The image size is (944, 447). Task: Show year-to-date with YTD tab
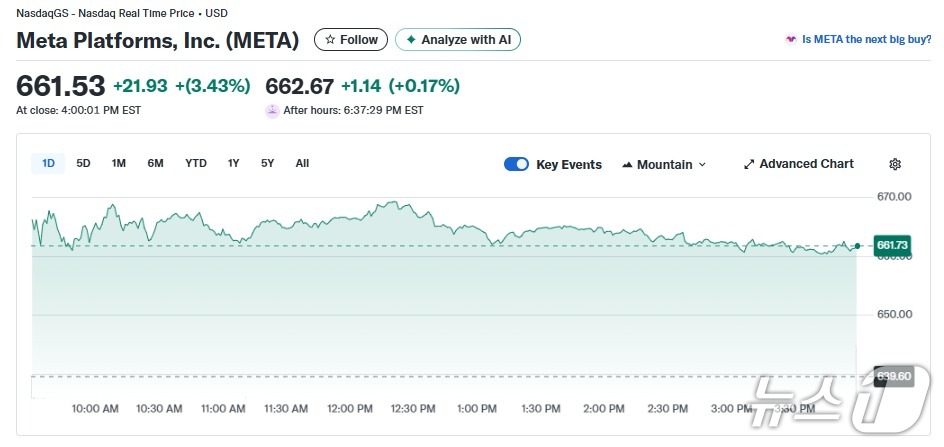coord(196,163)
